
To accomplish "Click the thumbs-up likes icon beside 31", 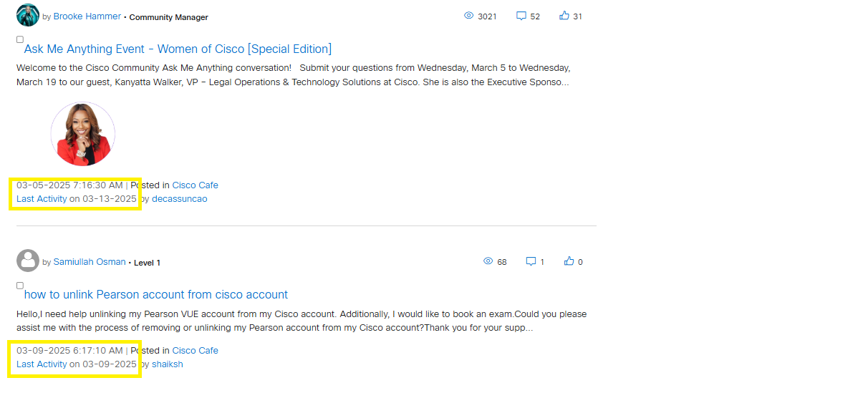I will (564, 16).
